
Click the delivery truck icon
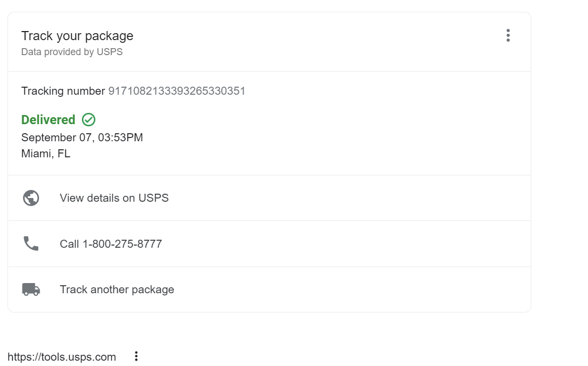31,289
